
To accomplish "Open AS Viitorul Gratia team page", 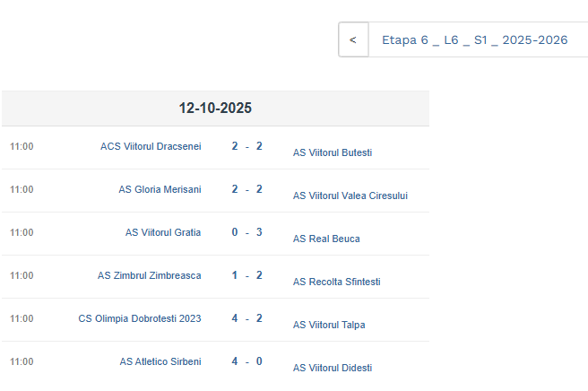I will [x=163, y=232].
